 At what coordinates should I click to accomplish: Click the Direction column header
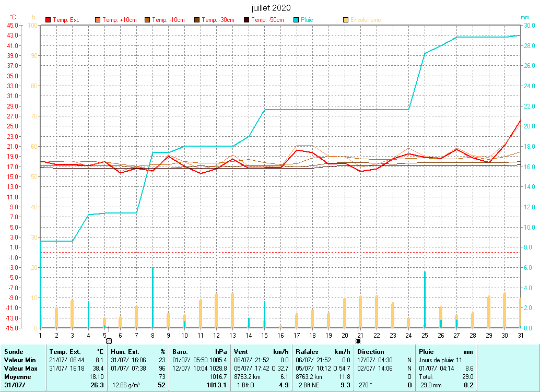(x=371, y=352)
